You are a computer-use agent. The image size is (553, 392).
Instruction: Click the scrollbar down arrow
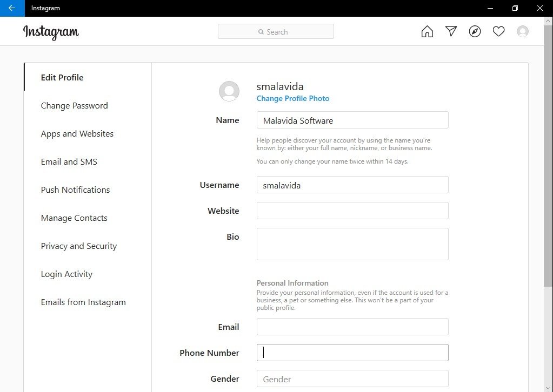(548, 388)
